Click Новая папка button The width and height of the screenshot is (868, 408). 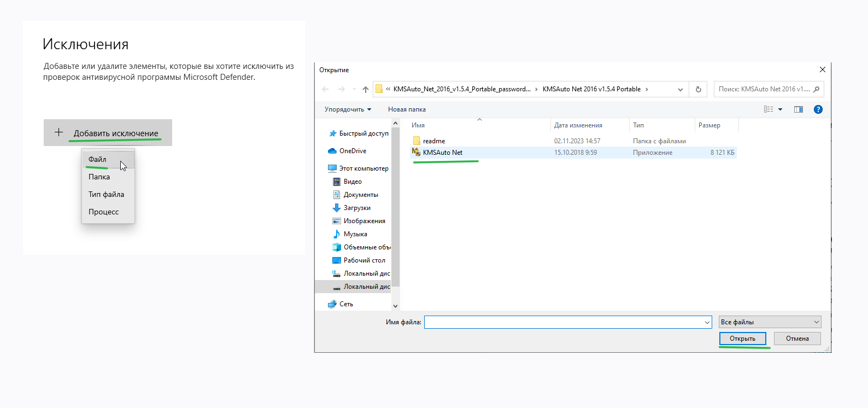tap(407, 109)
